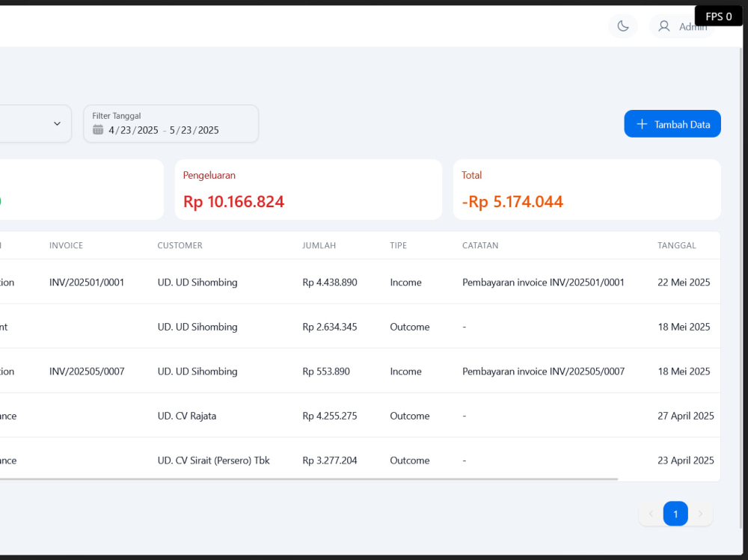Click amount Rp 4.255.275
This screenshot has width=748, height=560.
pyautogui.click(x=330, y=416)
